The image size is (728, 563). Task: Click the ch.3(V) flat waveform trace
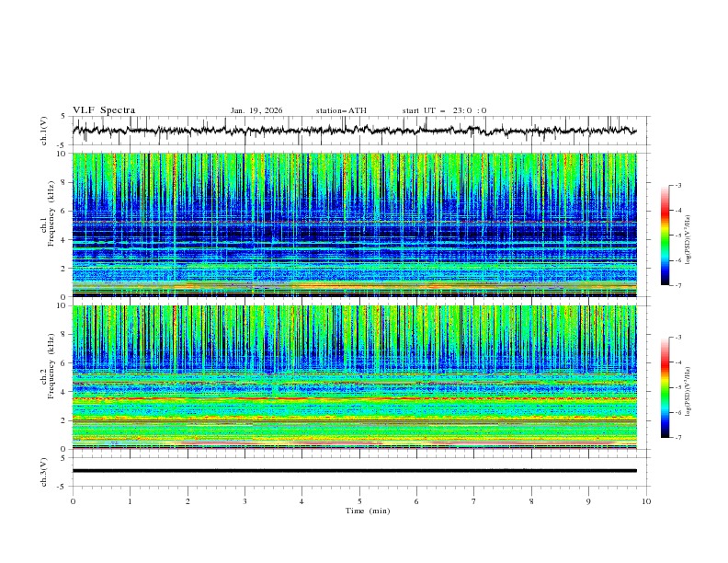point(355,471)
